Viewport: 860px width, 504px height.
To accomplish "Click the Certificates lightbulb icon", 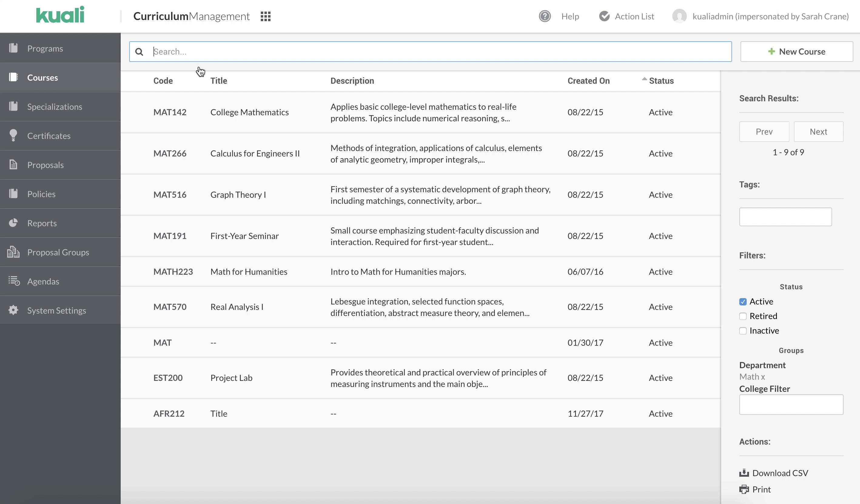I will (x=14, y=135).
